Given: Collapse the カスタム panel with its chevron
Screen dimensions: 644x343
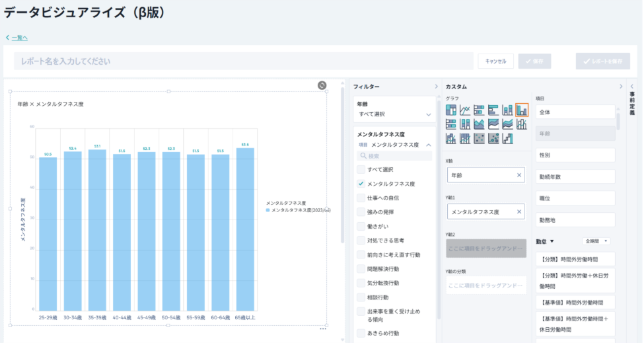Looking at the screenshot, I should [x=621, y=87].
